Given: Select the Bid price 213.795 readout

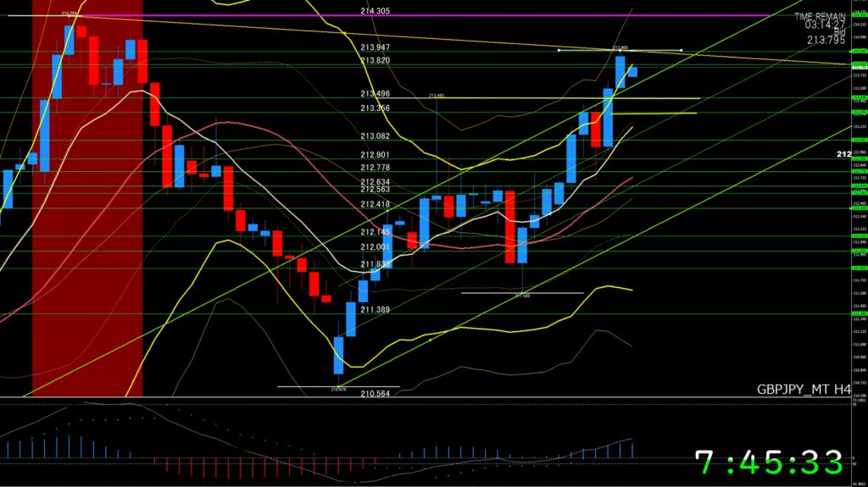Looking at the screenshot, I should coord(824,40).
